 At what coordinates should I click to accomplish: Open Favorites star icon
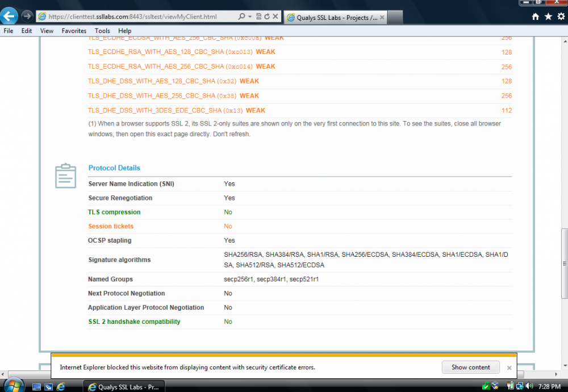[x=548, y=17]
